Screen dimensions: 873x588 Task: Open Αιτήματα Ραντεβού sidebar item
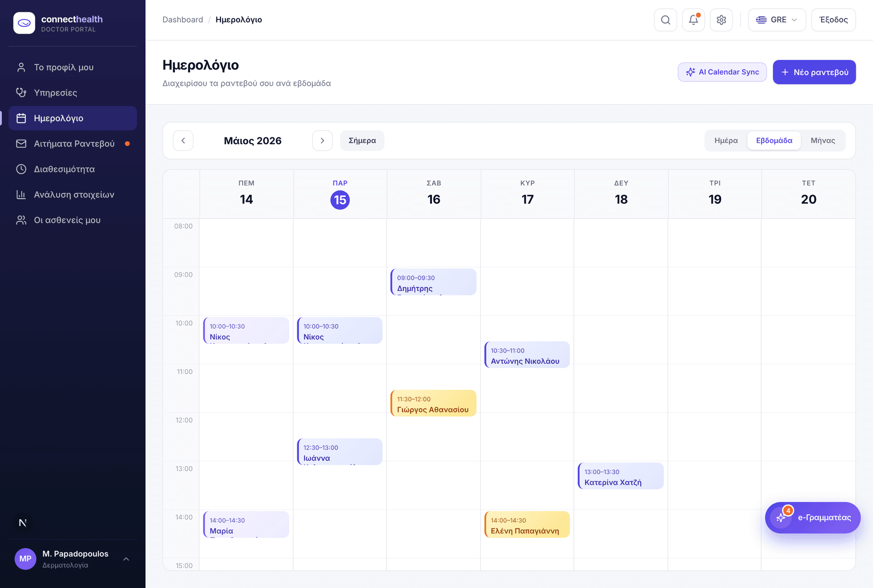pos(73,144)
